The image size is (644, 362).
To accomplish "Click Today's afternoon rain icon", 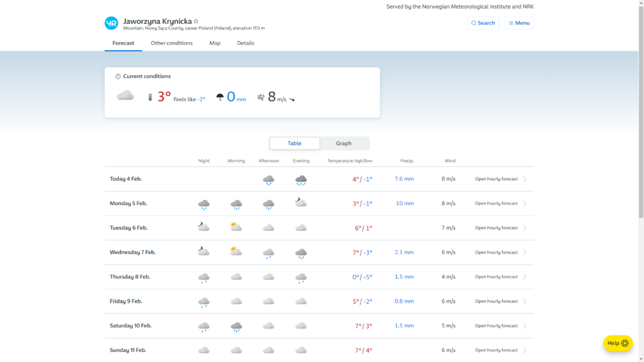I will [269, 180].
